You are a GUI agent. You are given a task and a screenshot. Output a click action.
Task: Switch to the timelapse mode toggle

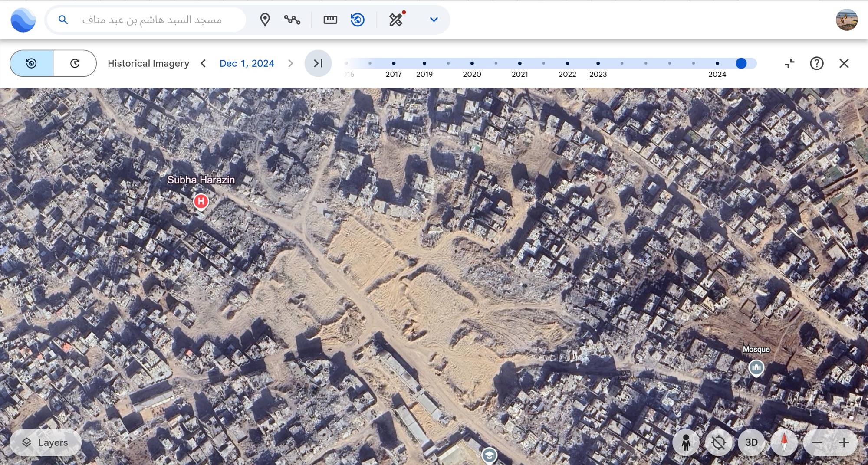[x=75, y=63]
